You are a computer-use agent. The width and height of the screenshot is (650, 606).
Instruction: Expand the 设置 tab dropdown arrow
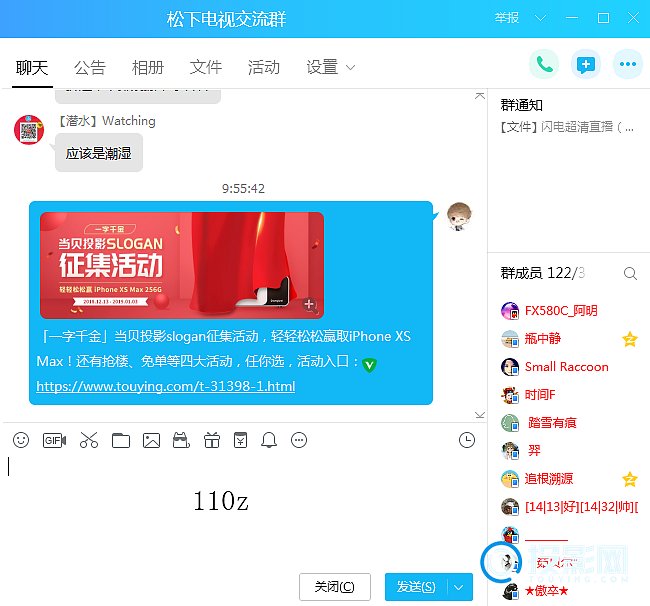[350, 68]
